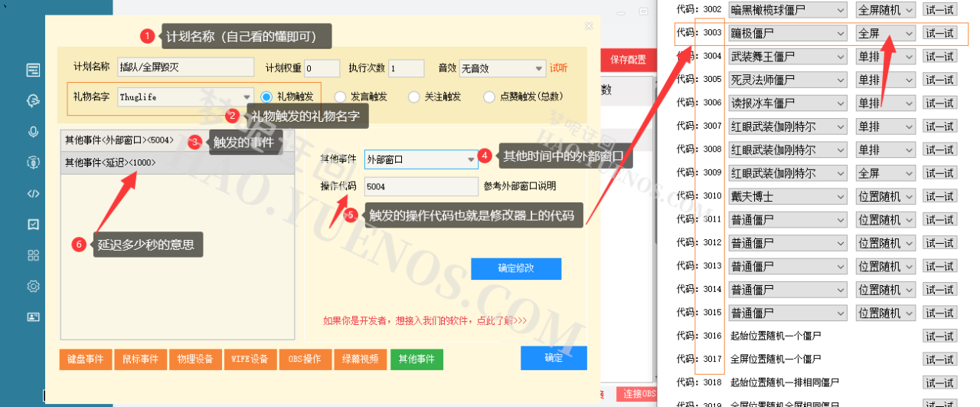The height and width of the screenshot is (407, 980).
Task: Click the OBS操作 button
Action: (305, 359)
